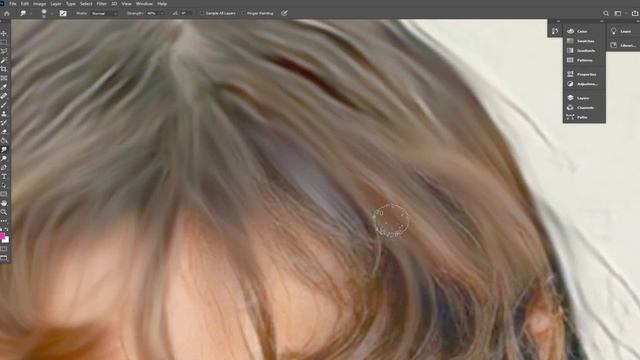
Task: Open the Select menu
Action: [86, 4]
